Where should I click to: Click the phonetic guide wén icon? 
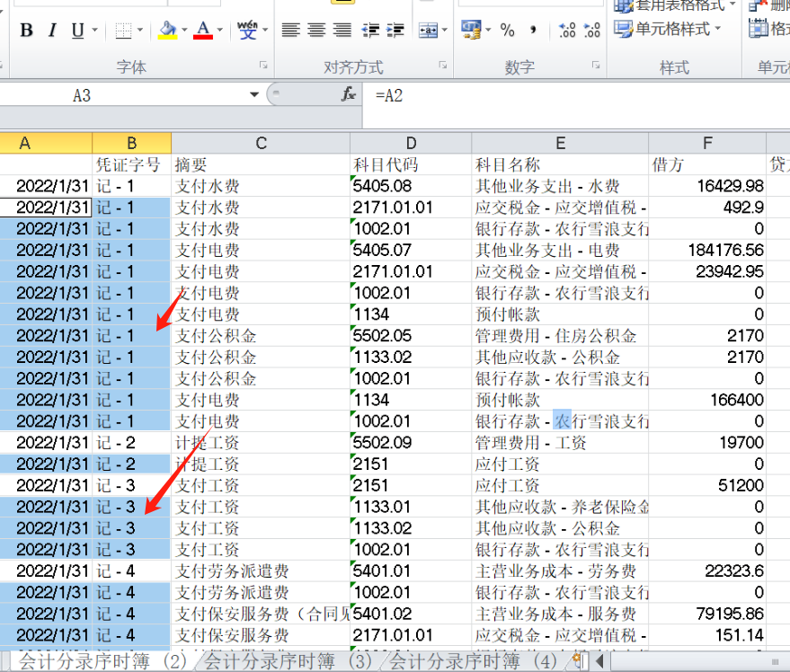247,31
